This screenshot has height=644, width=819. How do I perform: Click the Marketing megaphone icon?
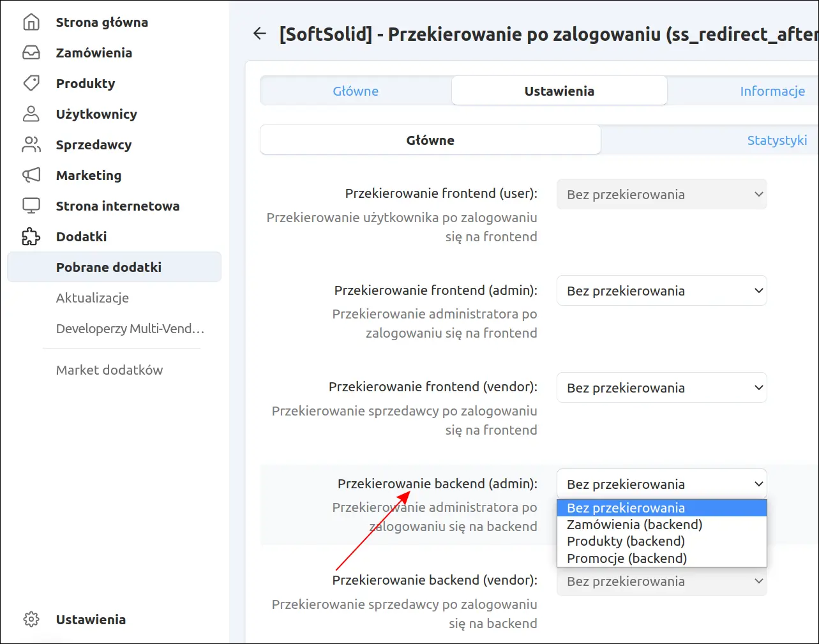pos(31,176)
